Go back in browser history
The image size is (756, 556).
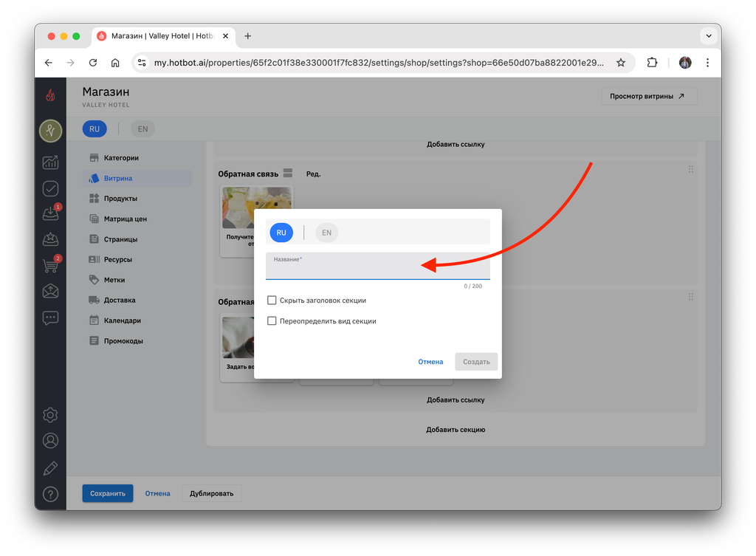pos(48,63)
